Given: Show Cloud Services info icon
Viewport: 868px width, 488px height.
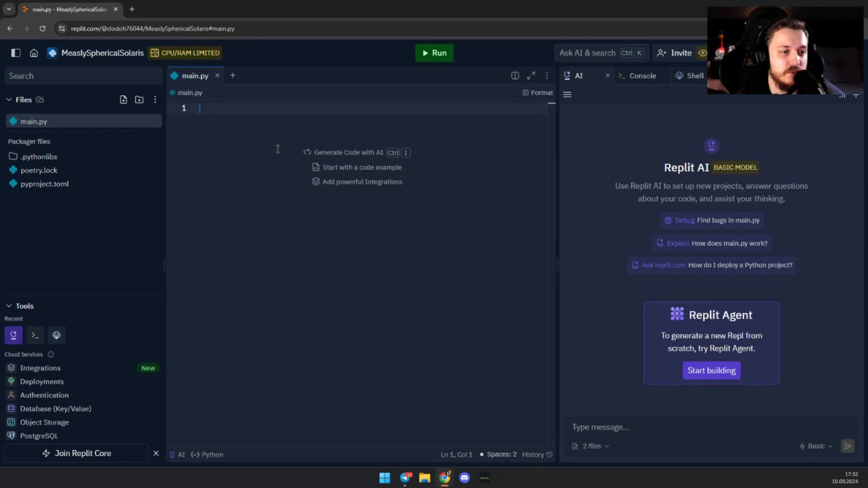Looking at the screenshot, I should coord(51,354).
